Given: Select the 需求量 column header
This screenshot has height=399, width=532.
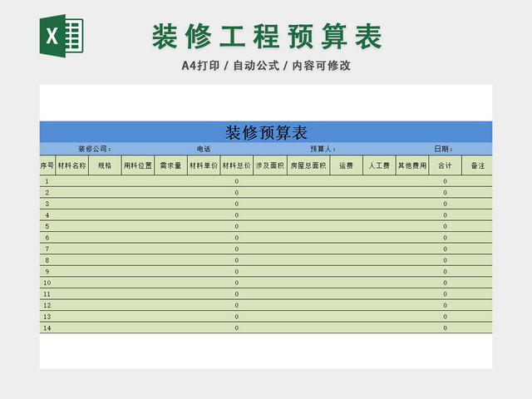Looking at the screenshot, I should point(170,165).
